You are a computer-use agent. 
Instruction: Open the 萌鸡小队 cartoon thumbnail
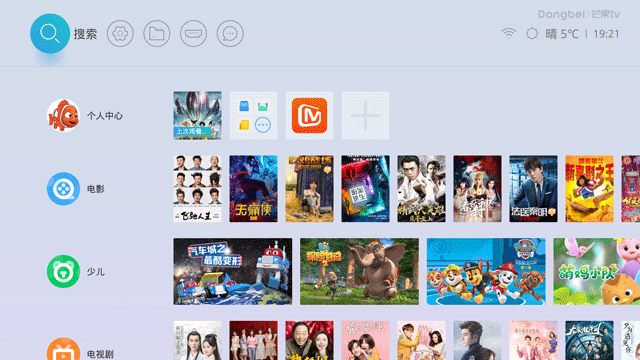tap(597, 271)
